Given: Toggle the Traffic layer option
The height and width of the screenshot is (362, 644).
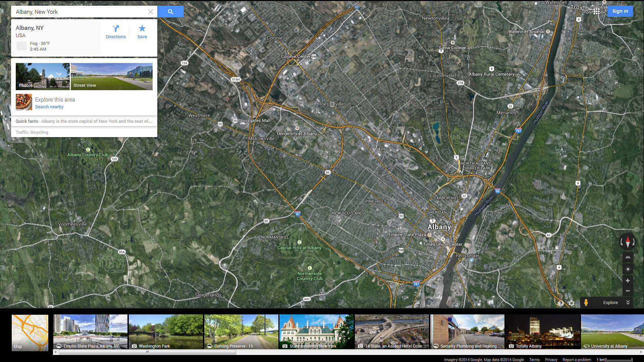Looking at the screenshot, I should [22, 132].
